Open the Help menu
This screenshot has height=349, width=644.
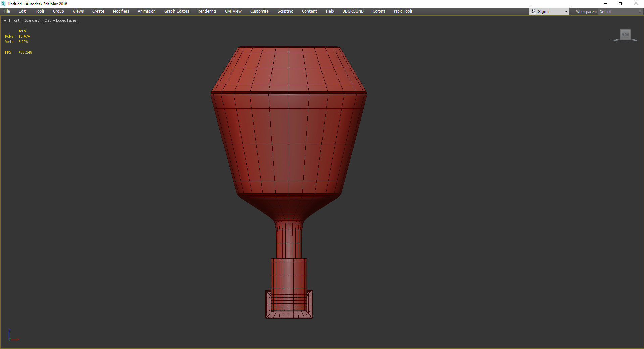(330, 11)
